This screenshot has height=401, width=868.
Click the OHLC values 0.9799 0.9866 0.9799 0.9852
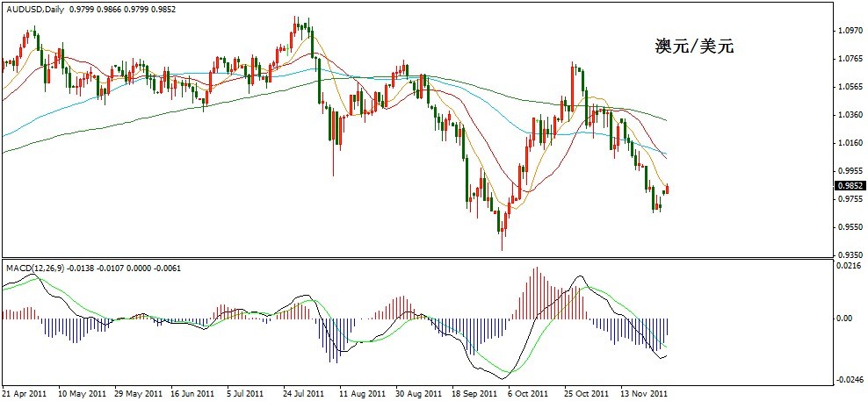pyautogui.click(x=122, y=10)
